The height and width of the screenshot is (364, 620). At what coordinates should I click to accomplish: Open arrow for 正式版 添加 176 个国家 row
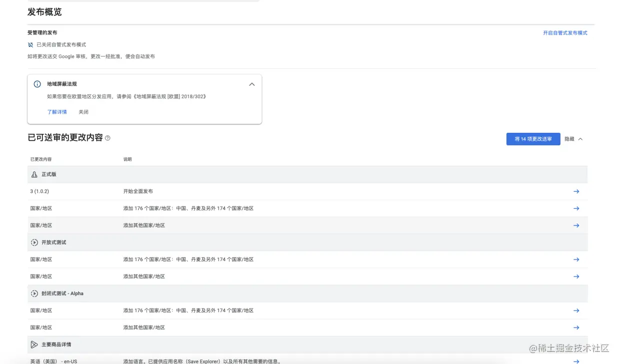pos(576,208)
